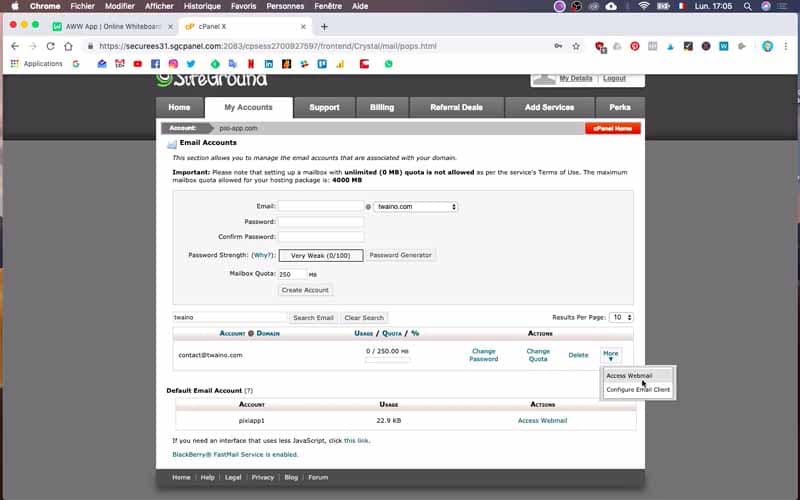
Task: Open the Results Per Page dropdown
Action: click(x=621, y=317)
